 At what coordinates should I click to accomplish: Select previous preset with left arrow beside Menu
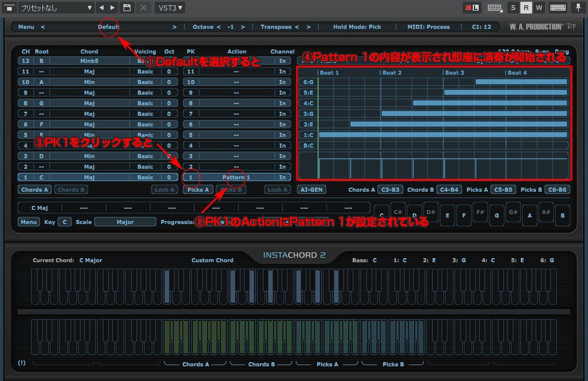(x=43, y=27)
